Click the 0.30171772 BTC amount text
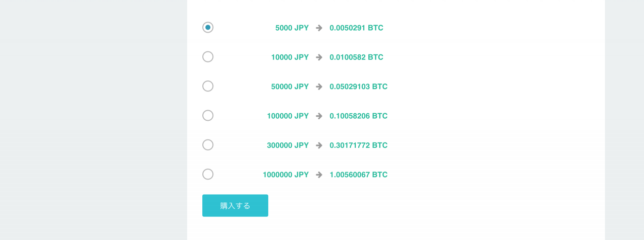The height and width of the screenshot is (240, 644). pos(358,145)
